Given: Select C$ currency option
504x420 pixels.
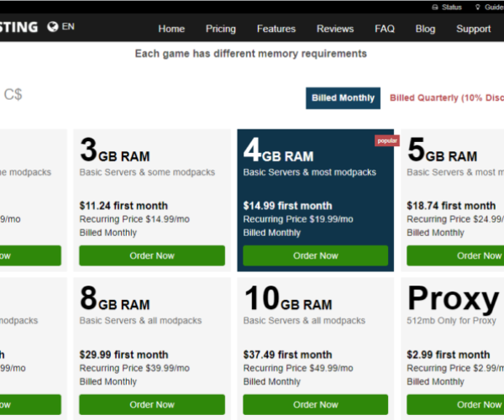Looking at the screenshot, I should tap(13, 94).
